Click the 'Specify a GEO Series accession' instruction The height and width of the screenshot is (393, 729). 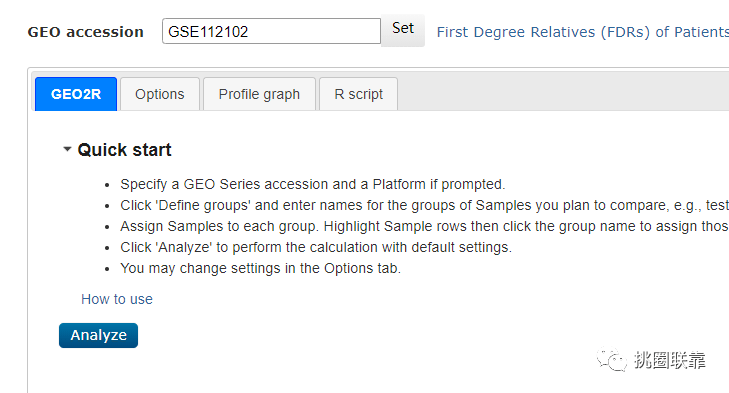click(312, 184)
